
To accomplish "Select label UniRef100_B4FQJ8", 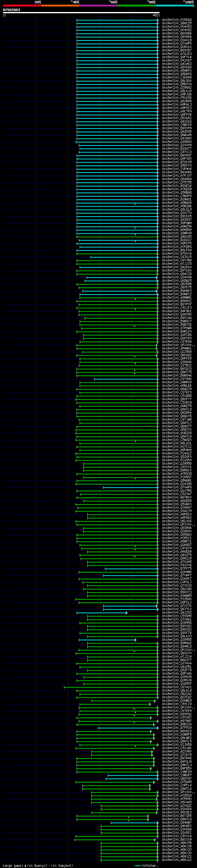I will click(x=176, y=762).
